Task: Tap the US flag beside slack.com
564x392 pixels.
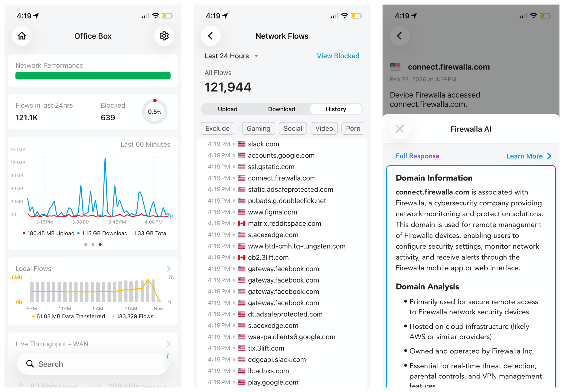Action: 241,144
